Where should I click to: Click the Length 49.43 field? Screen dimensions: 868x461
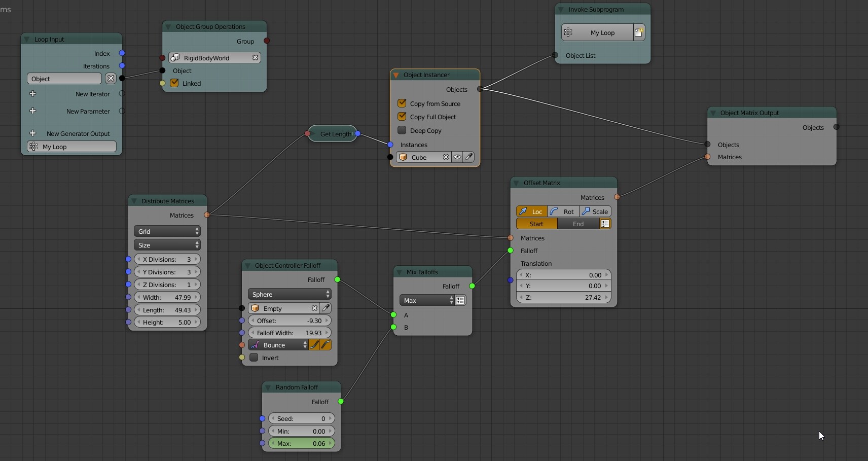167,310
